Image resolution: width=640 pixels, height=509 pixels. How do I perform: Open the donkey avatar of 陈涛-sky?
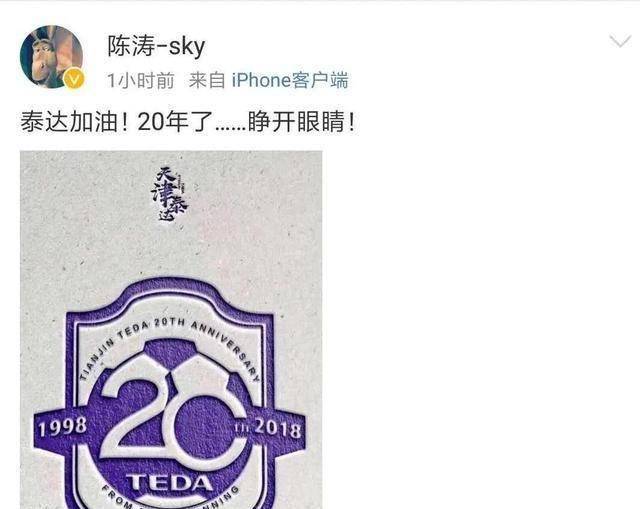point(51,56)
